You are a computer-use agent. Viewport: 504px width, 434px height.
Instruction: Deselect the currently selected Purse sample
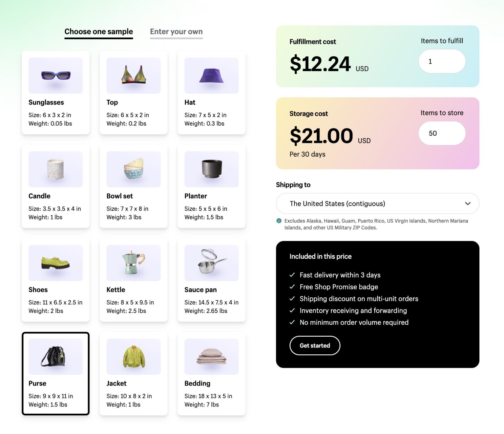pyautogui.click(x=55, y=374)
